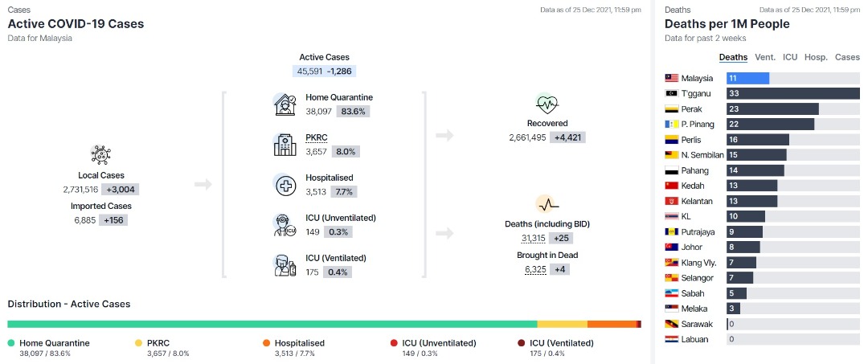Click the KL flag icon
The height and width of the screenshot is (364, 868).
[x=671, y=216]
